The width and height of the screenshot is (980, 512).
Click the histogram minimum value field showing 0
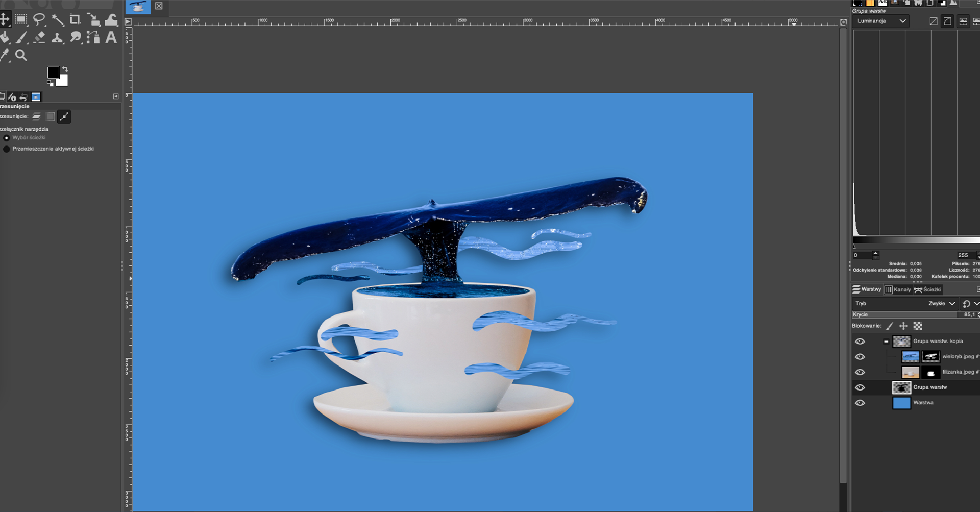point(863,255)
